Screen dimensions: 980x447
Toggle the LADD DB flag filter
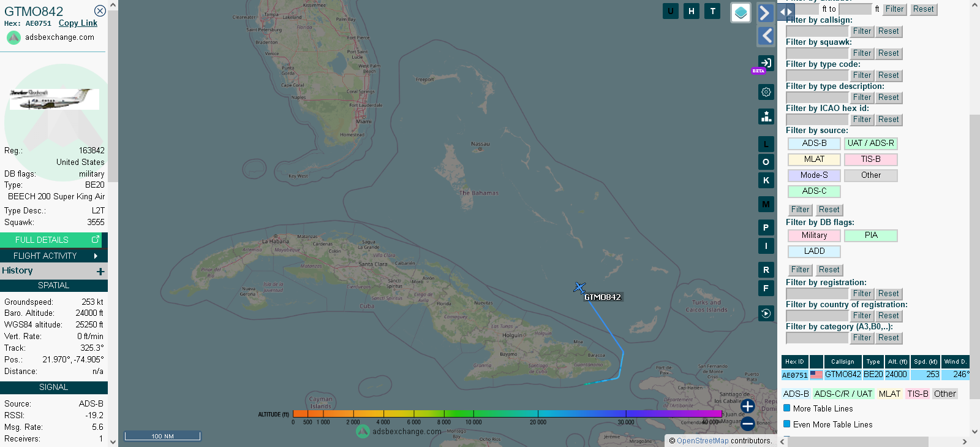[x=814, y=251]
